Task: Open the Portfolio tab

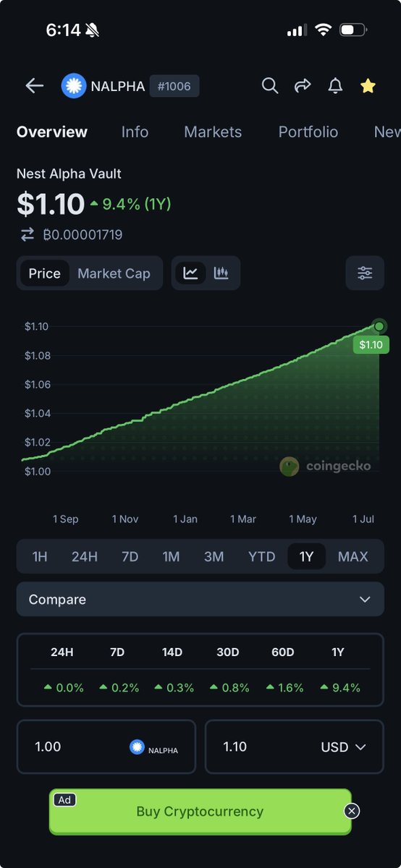Action: 308,132
